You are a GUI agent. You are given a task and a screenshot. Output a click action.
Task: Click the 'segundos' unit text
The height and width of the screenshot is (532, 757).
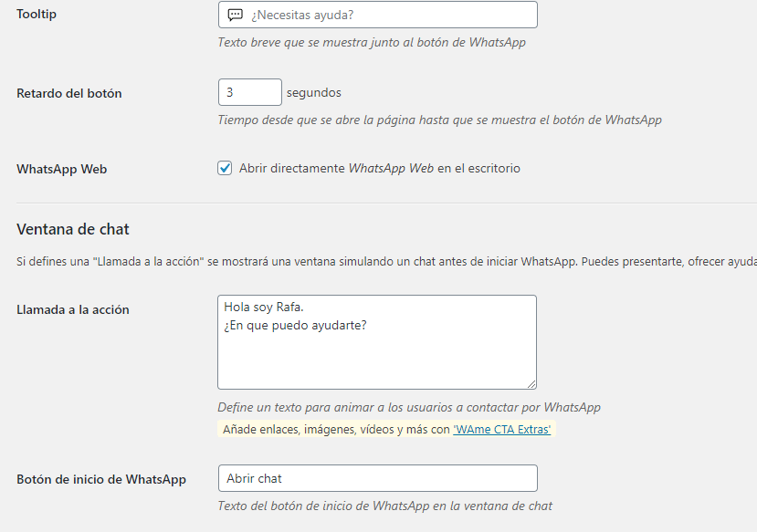click(314, 92)
